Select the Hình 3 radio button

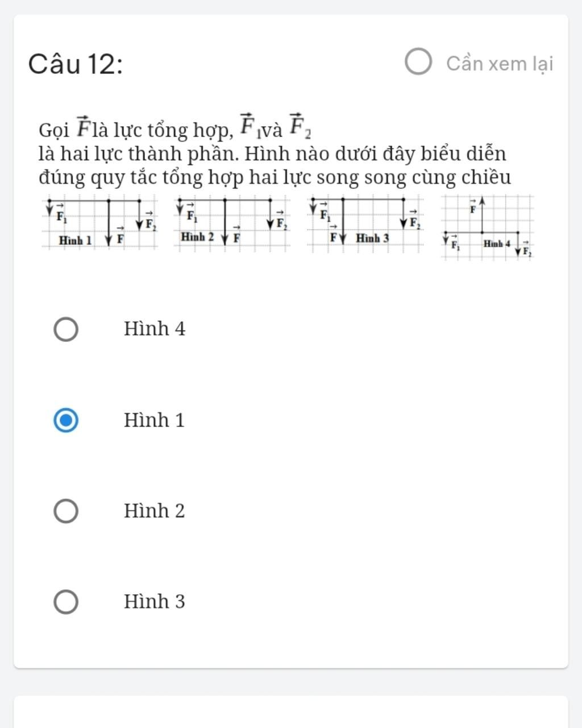pyautogui.click(x=66, y=602)
